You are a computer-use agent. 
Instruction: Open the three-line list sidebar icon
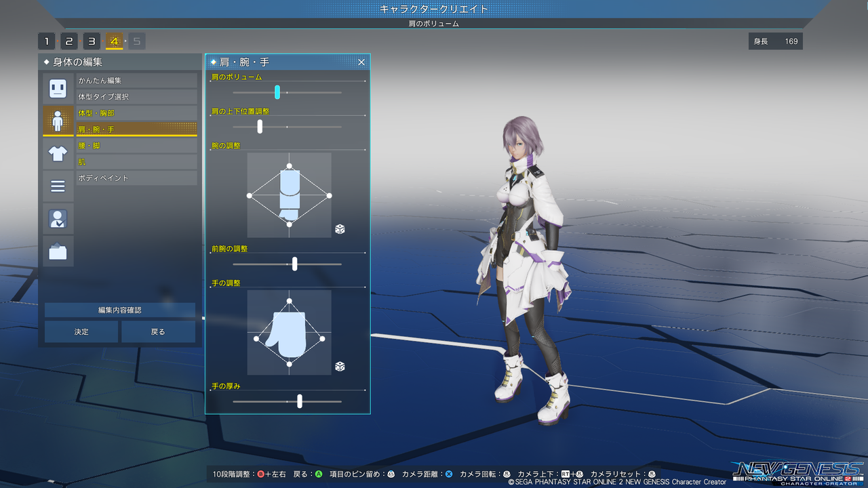(58, 186)
